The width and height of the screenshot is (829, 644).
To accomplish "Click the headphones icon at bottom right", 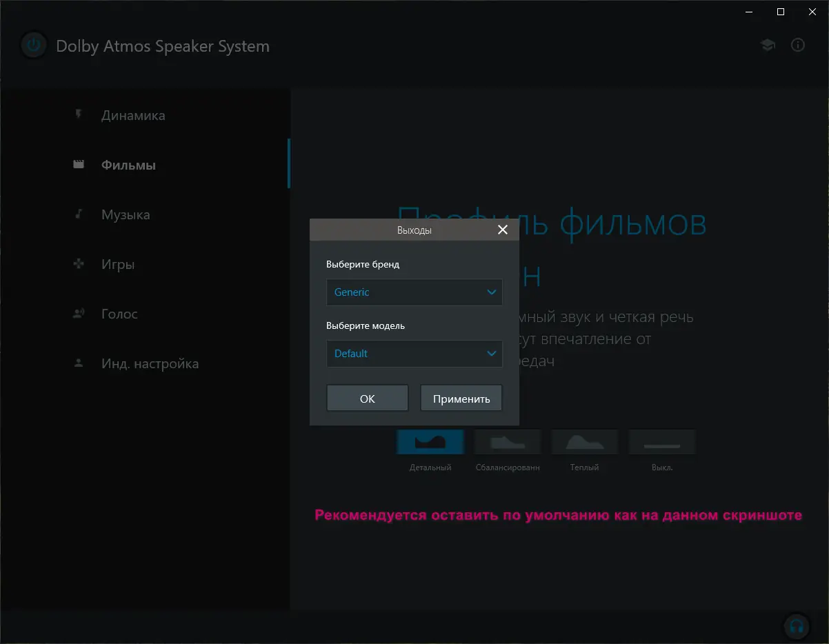I will (x=797, y=627).
